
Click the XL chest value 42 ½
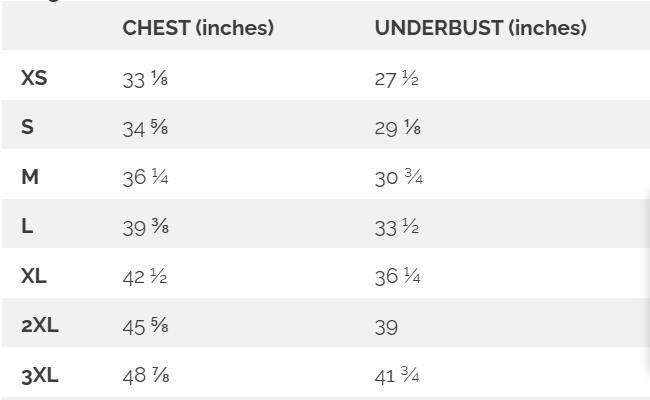[x=145, y=277]
